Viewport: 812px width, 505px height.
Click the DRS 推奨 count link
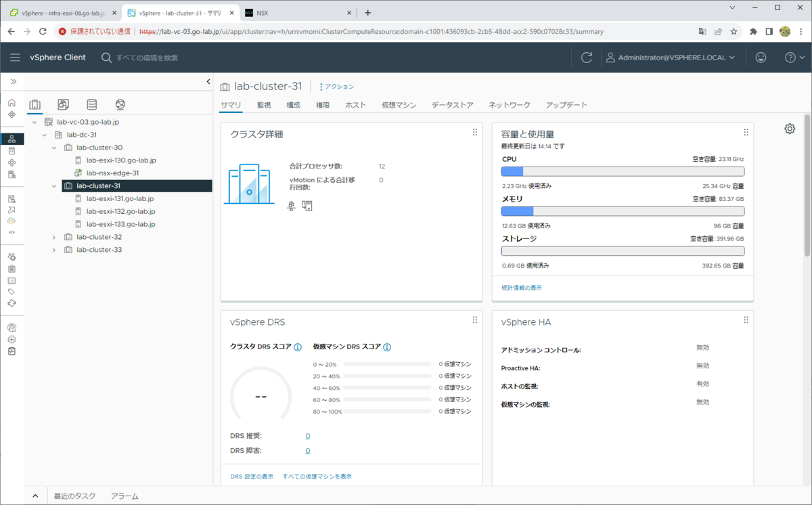(308, 436)
